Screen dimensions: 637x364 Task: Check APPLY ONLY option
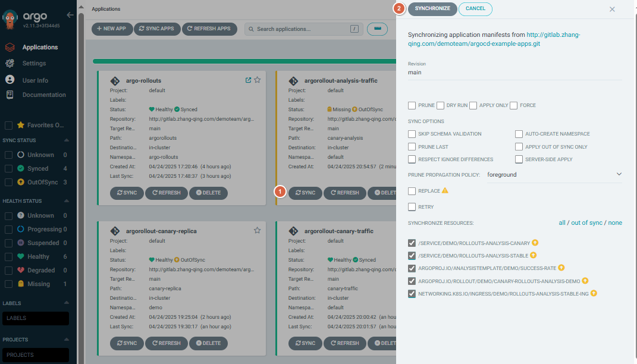point(473,106)
